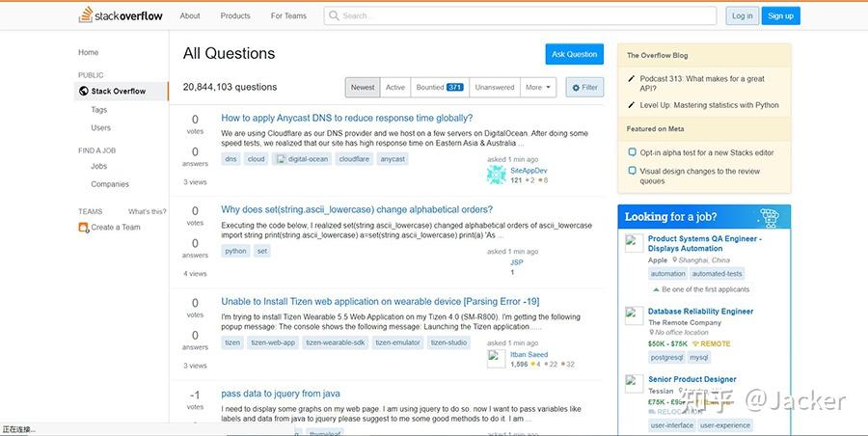Open the Anycast DNS question link
868x436 pixels.
[x=346, y=118]
